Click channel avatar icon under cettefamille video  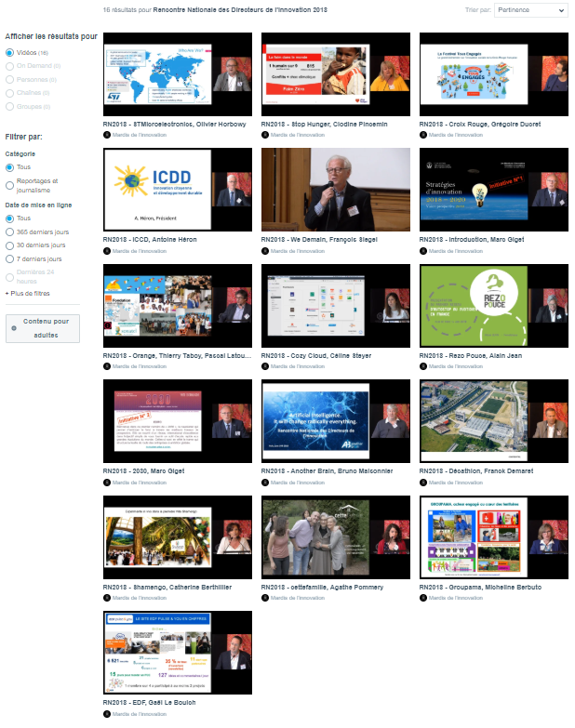coord(265,599)
